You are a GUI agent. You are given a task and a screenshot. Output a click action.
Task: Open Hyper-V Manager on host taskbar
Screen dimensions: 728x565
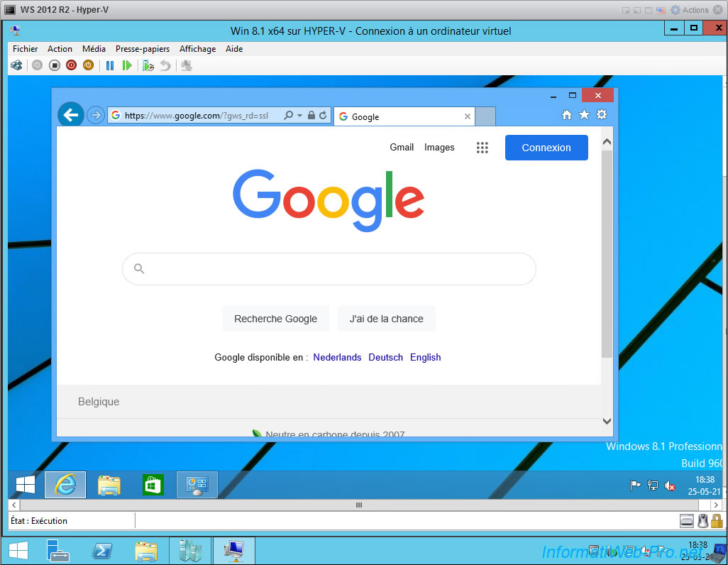point(190,551)
